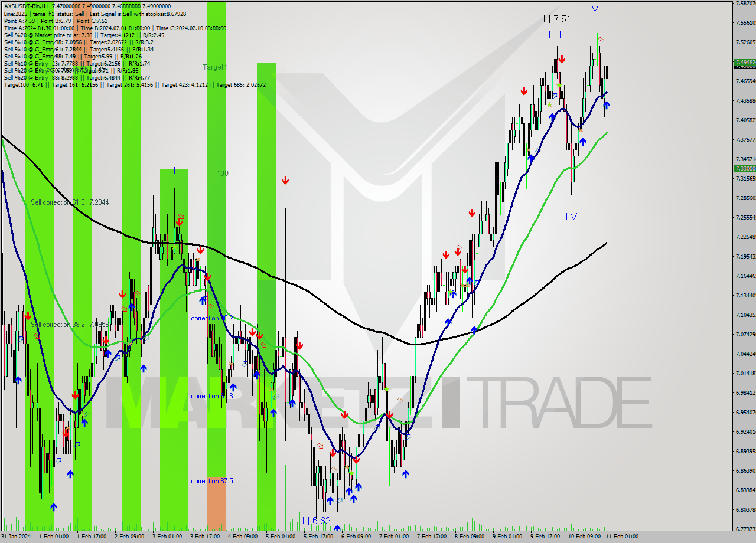756x543 pixels.
Task: Click the '31 Jan 2024' date label
Action: tap(15, 537)
